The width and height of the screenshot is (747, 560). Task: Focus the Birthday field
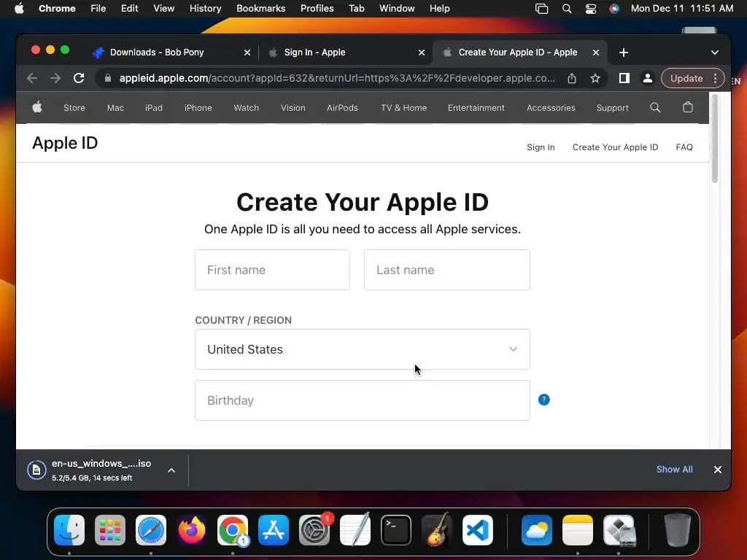tap(362, 400)
